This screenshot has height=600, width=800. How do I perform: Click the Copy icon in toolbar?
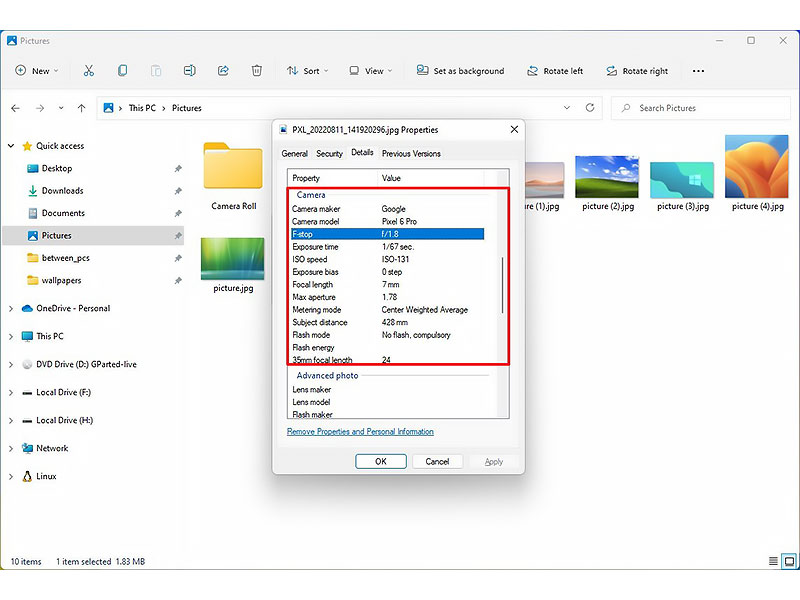pyautogui.click(x=122, y=70)
